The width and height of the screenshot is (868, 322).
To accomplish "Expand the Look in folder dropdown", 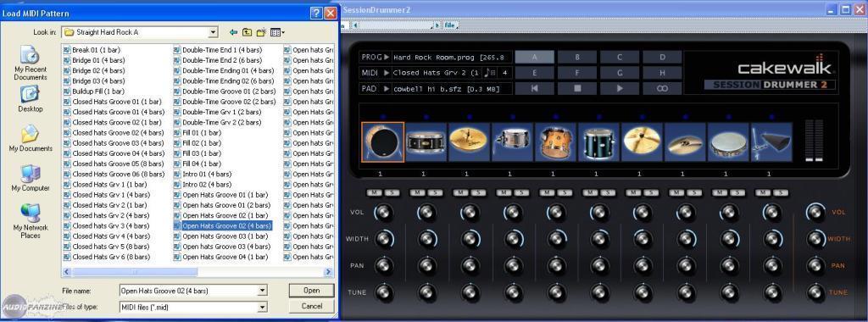I will tap(213, 33).
